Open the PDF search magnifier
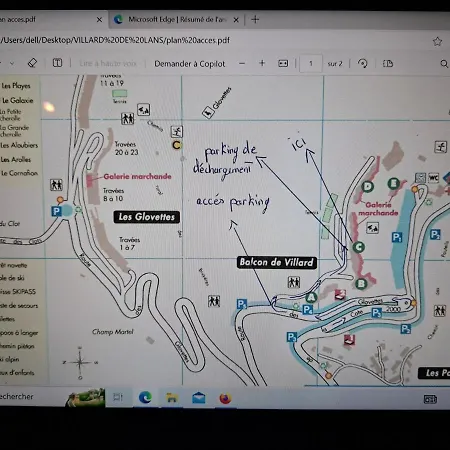Image resolution: width=450 pixels, height=450 pixels. [444, 64]
